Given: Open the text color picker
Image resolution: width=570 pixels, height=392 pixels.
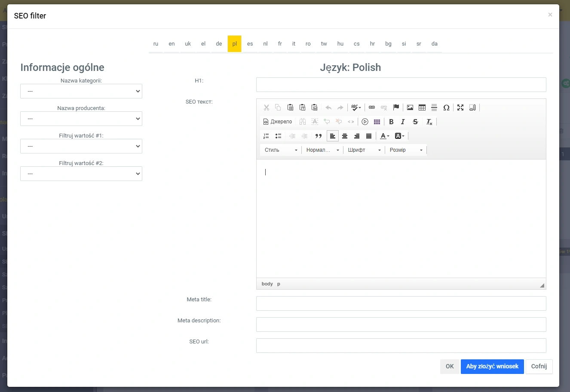Looking at the screenshot, I should (x=384, y=136).
